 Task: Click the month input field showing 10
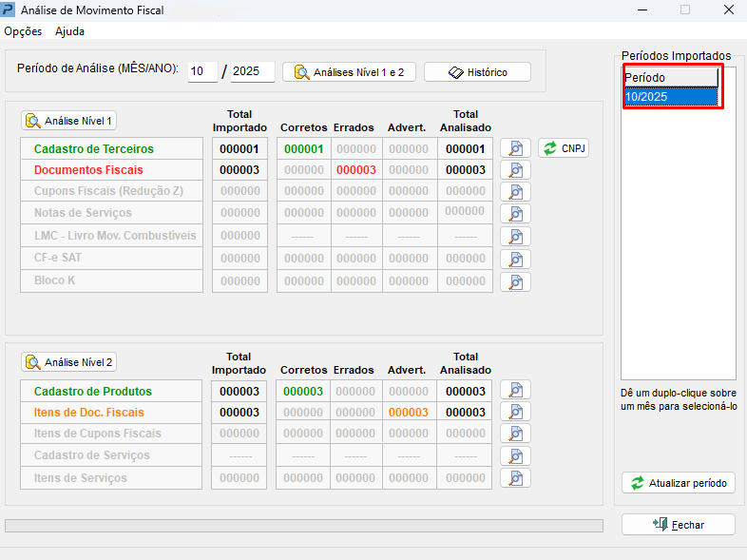pos(202,72)
